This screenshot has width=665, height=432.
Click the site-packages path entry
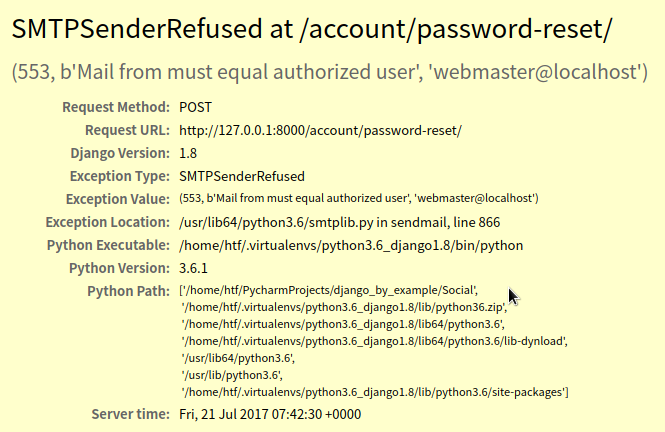375,392
